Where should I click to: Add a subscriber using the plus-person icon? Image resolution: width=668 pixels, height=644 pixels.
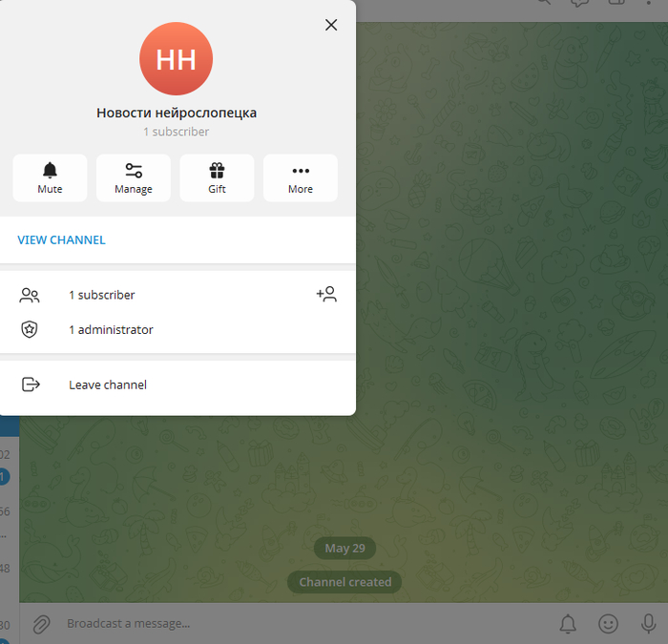tap(326, 294)
